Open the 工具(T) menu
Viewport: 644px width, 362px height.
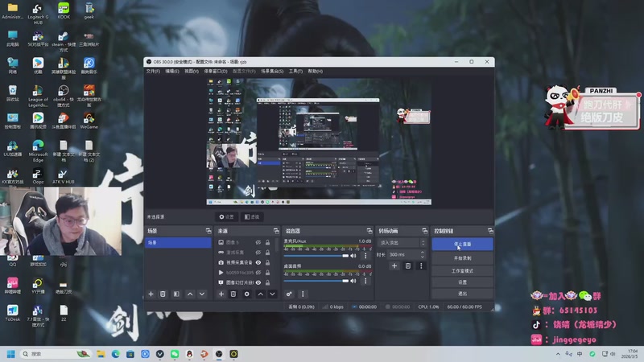coord(295,71)
